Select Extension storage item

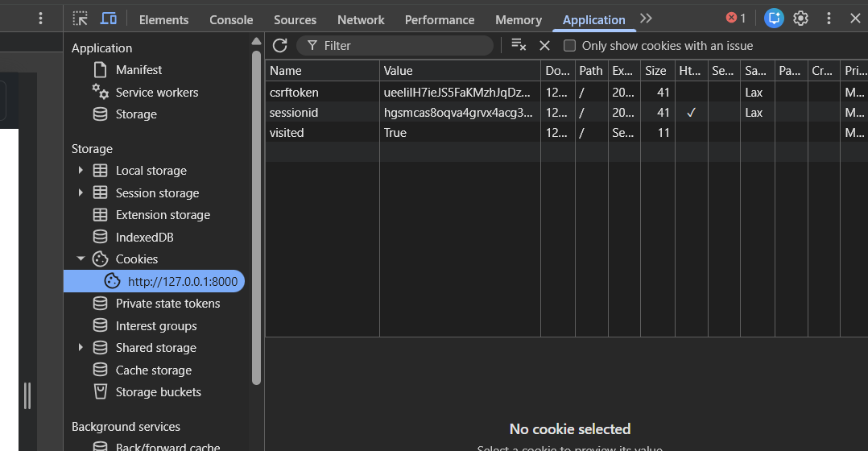coord(163,215)
